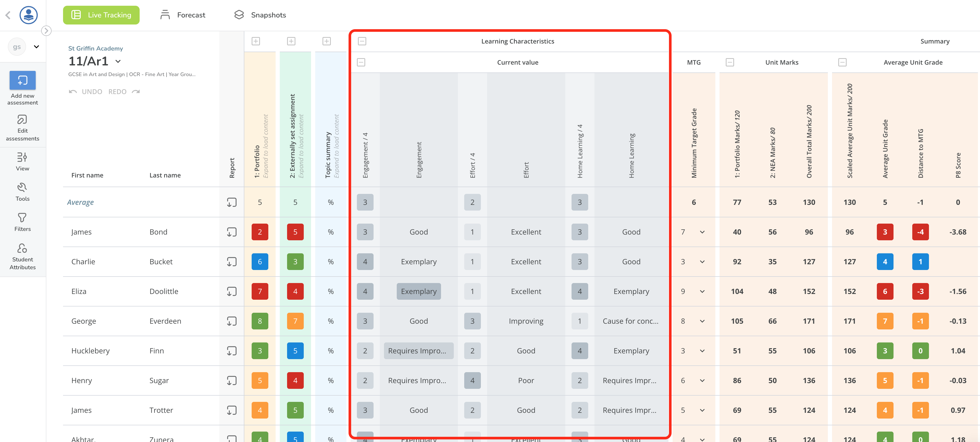Collapse the Learning Characteristics section
This screenshot has height=442, width=980.
tap(362, 41)
